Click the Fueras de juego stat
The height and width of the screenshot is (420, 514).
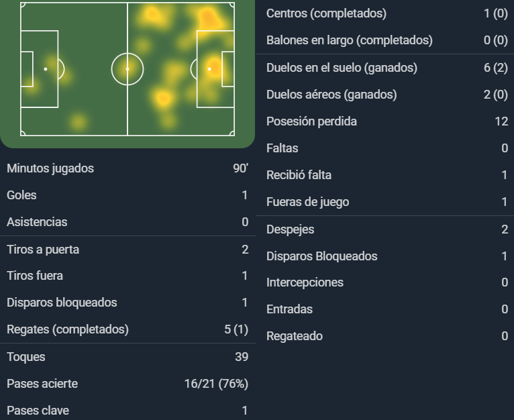point(385,202)
